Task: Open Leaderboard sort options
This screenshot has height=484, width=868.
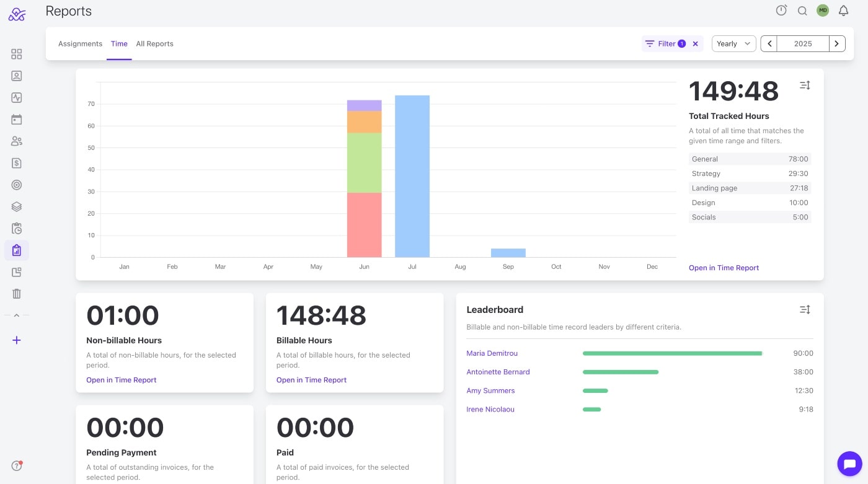Action: [805, 310]
